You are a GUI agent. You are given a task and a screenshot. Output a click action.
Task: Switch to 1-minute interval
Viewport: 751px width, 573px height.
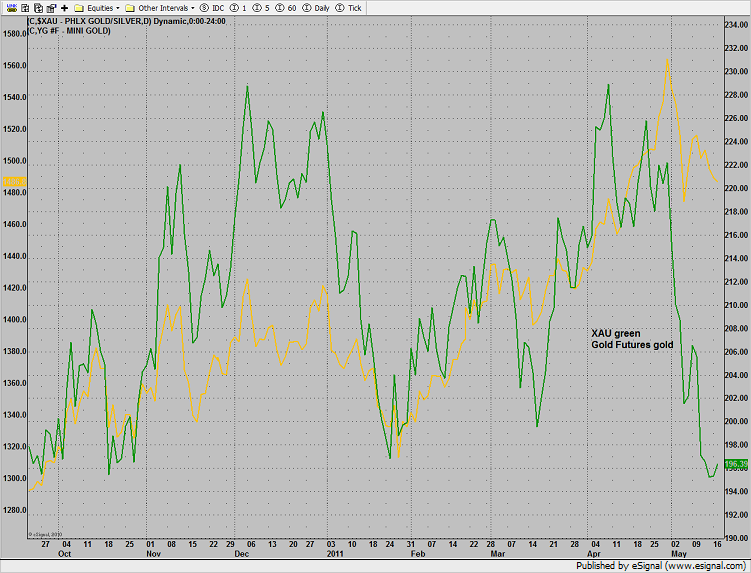pos(238,8)
